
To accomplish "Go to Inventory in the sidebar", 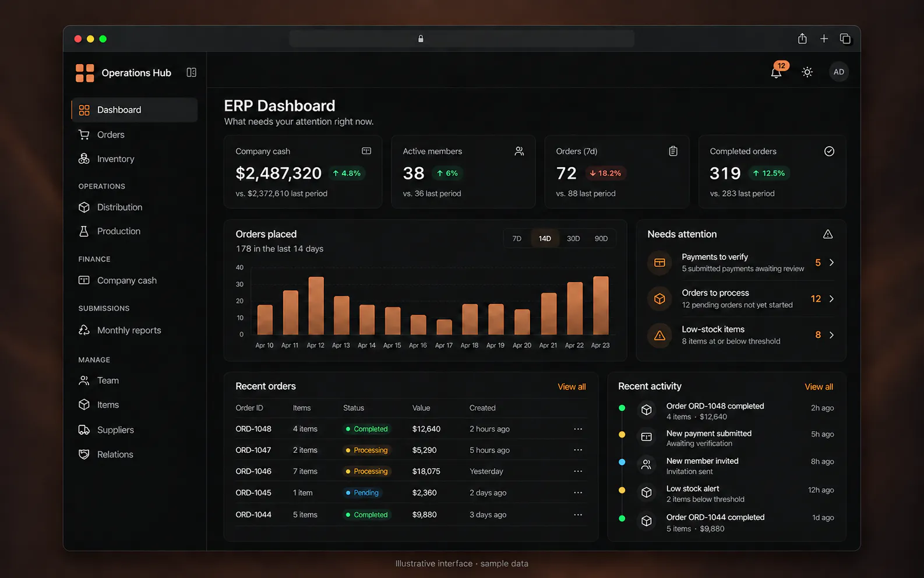I will 135,159.
